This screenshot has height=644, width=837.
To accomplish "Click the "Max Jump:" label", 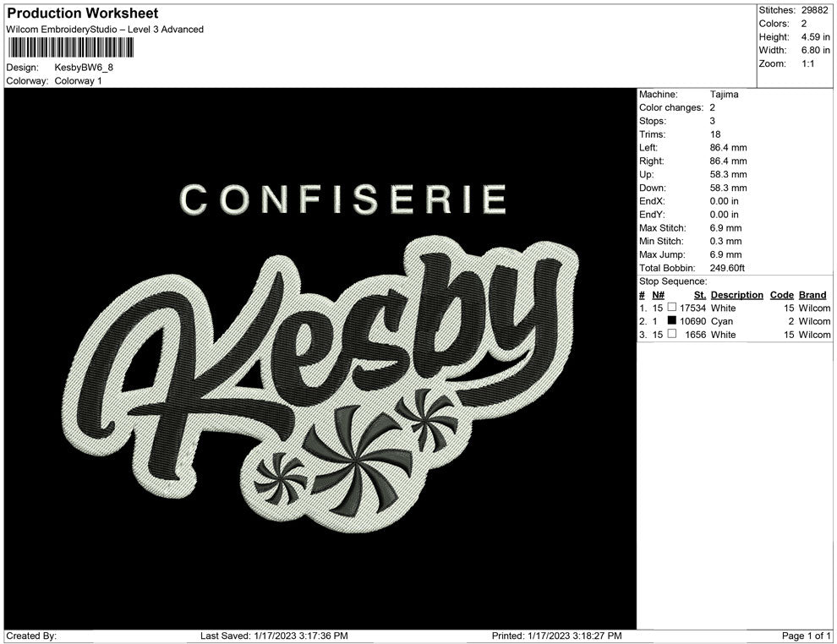I will click(x=662, y=254).
